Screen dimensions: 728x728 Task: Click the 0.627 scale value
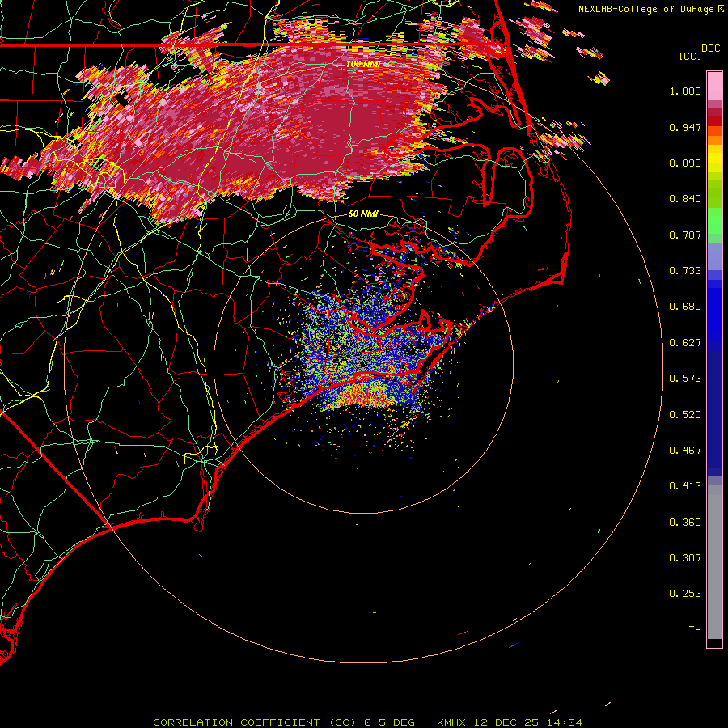pos(685,343)
